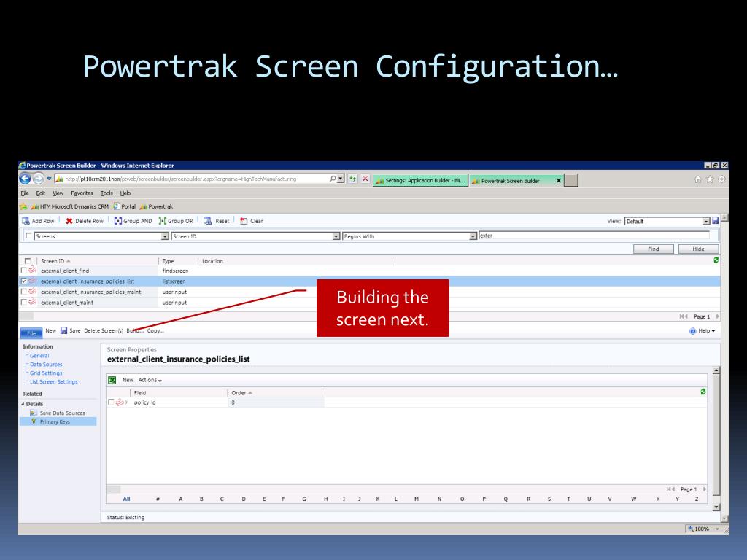Click the red Stop loading icon
Image resolution: width=747 pixels, height=560 pixels.
coord(365,179)
